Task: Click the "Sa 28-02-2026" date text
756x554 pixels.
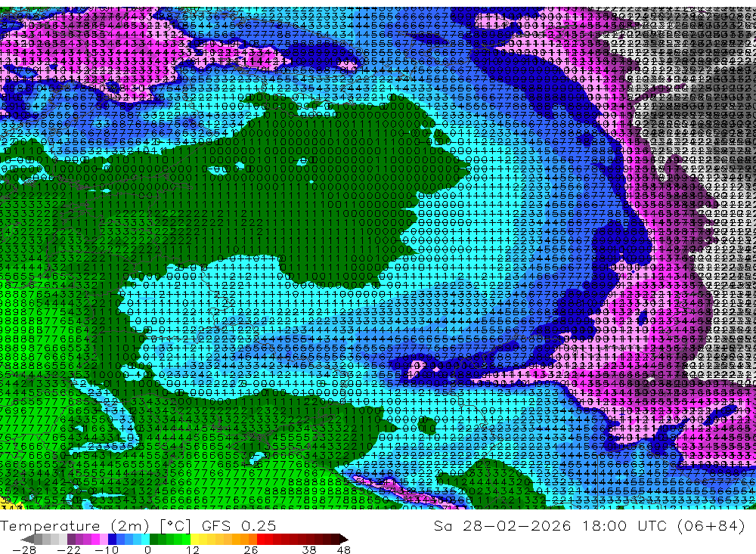Action: pyautogui.click(x=503, y=525)
